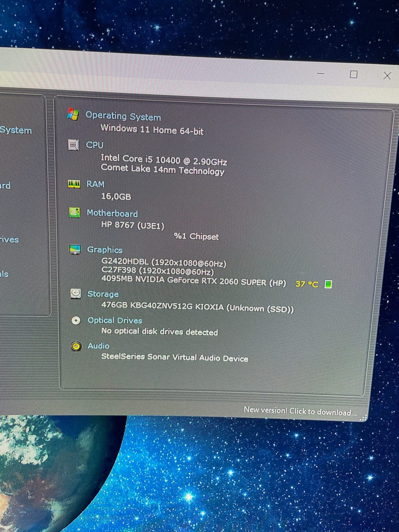Select the "16,0GB" RAM value
The image size is (399, 532).
pos(116,196)
